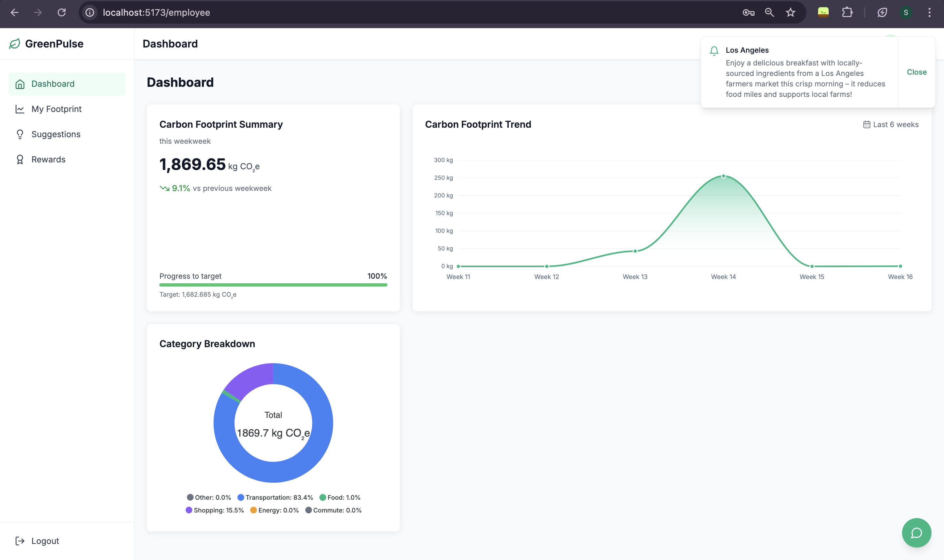Bookmark page with star icon
Viewport: 944px width, 560px height.
tap(790, 12)
